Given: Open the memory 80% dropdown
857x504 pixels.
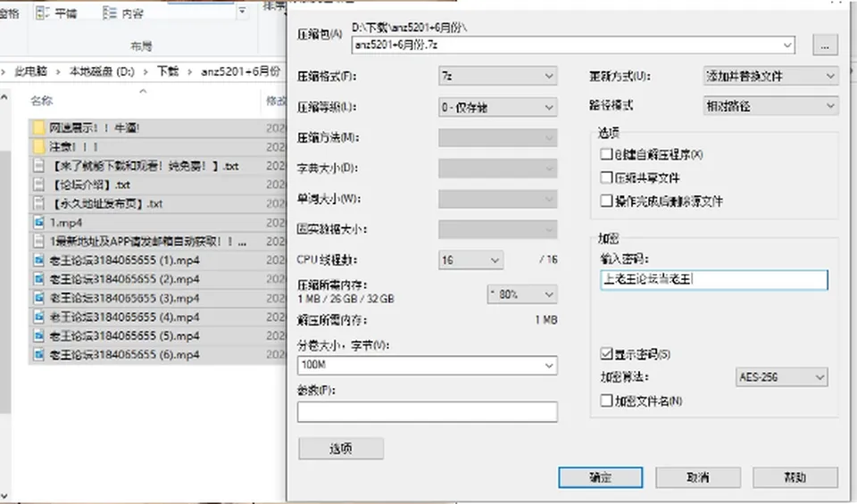Looking at the screenshot, I should point(522,294).
